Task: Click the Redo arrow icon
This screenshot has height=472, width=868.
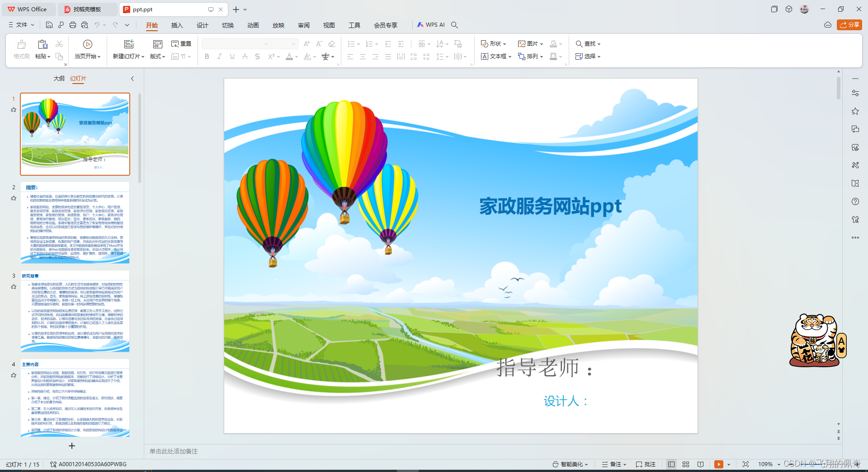Action: tap(115, 25)
